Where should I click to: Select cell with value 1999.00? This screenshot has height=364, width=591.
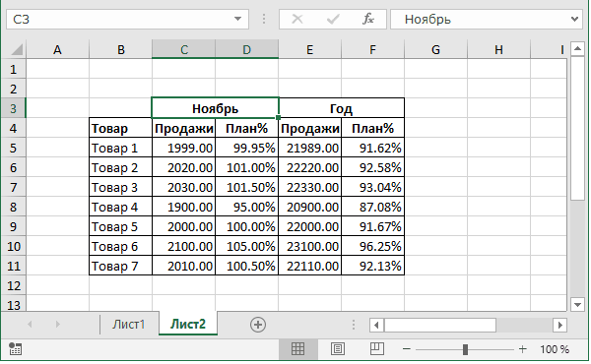pos(183,148)
